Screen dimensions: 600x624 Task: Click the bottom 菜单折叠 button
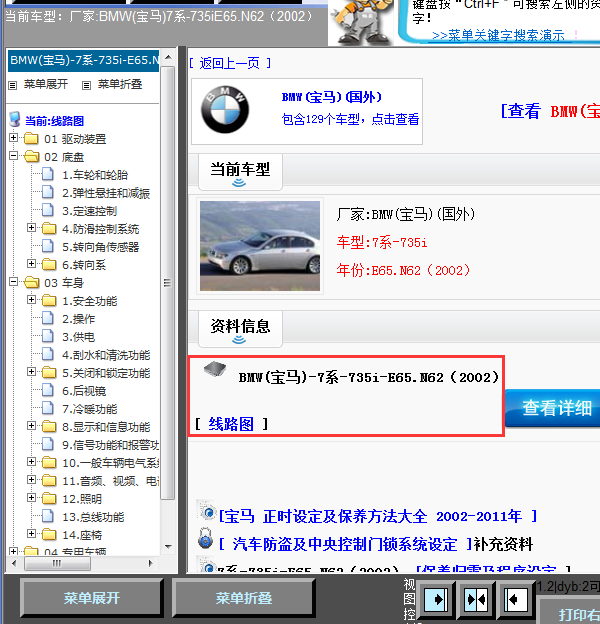tap(244, 598)
